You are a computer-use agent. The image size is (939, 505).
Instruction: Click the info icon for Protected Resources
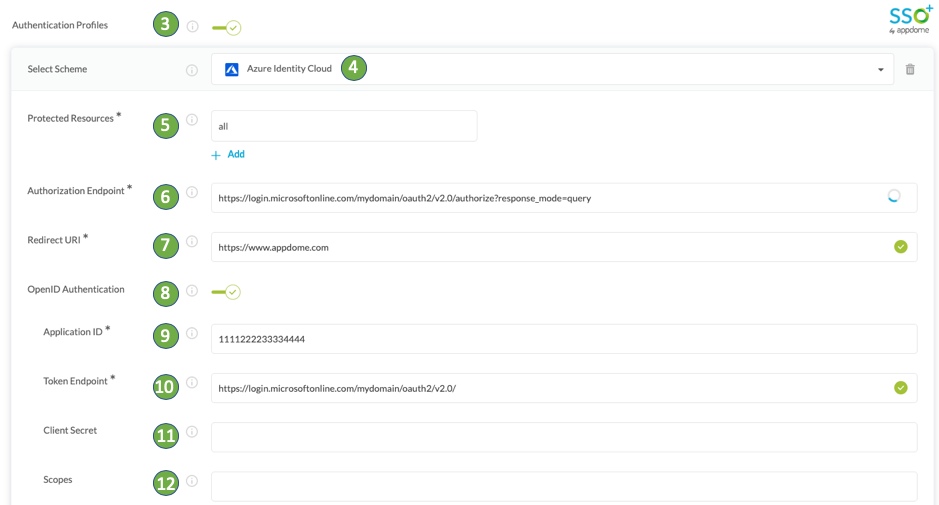click(x=192, y=120)
